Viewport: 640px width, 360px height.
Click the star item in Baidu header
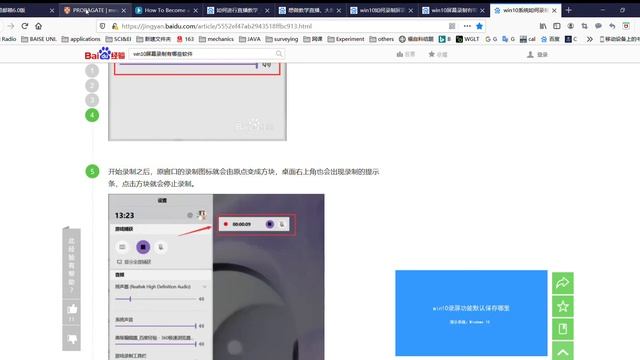point(438,54)
